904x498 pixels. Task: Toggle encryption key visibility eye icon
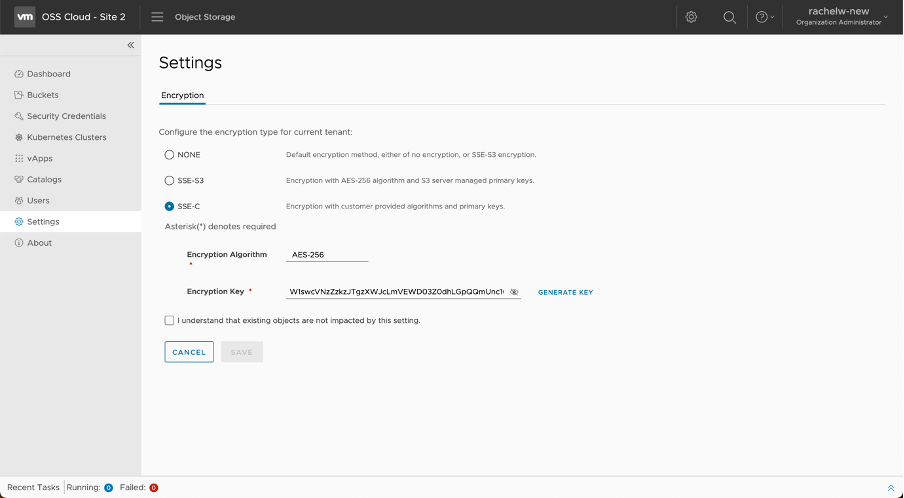pyautogui.click(x=514, y=292)
